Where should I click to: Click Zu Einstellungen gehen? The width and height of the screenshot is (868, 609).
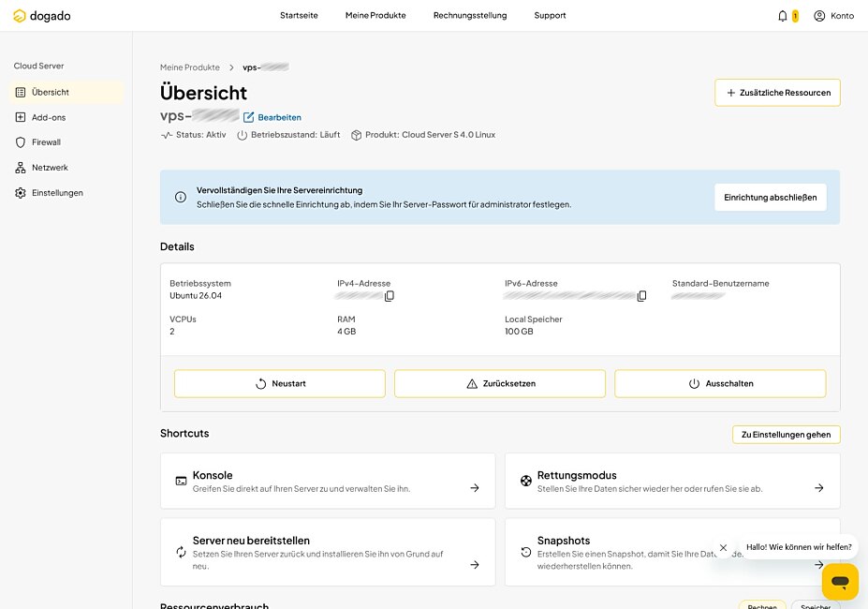[x=787, y=435]
